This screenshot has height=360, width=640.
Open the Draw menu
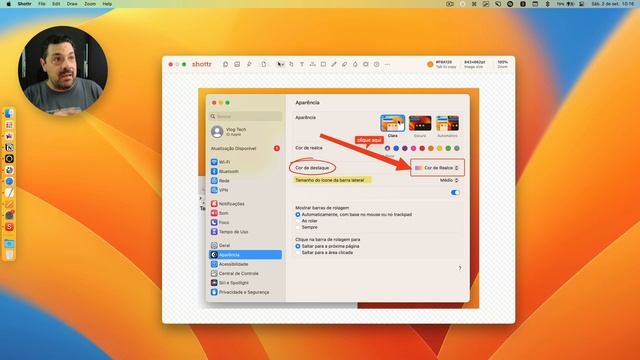72,4
